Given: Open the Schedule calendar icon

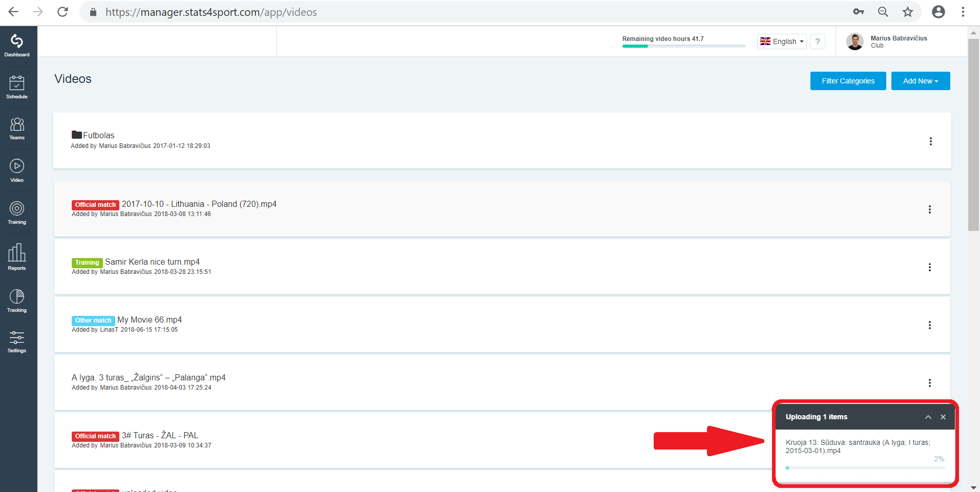Looking at the screenshot, I should coord(17,83).
